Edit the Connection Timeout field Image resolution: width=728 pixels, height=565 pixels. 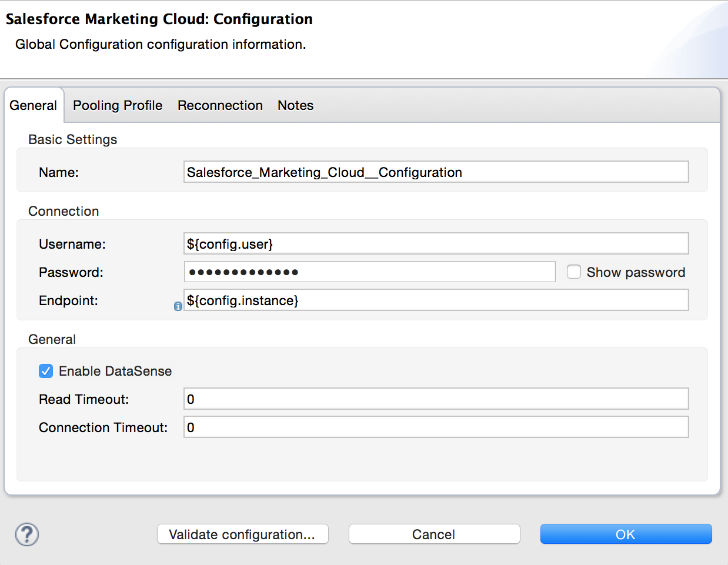436,427
